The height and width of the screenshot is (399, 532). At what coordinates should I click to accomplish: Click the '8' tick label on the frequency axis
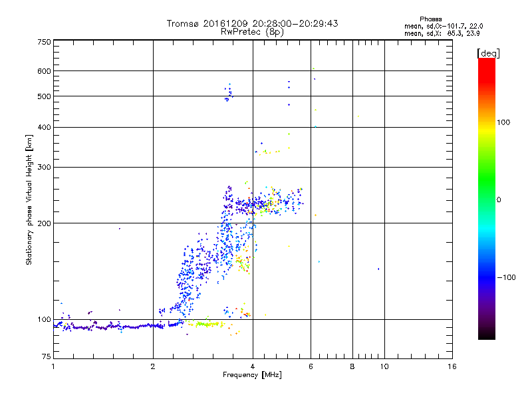(x=352, y=366)
